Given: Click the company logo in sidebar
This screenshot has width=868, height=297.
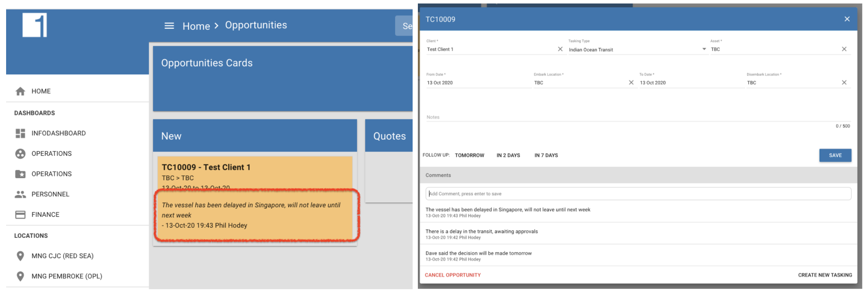Looking at the screenshot, I should [35, 25].
